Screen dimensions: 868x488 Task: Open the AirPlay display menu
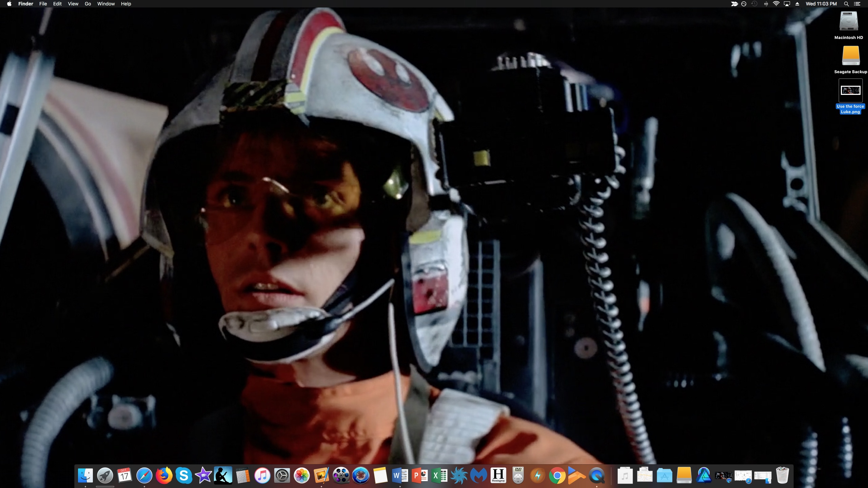pos(787,4)
